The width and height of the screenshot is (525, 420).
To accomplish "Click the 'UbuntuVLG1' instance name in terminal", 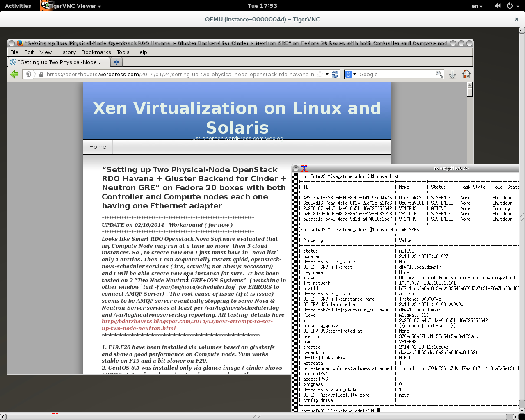I will click(x=411, y=203).
